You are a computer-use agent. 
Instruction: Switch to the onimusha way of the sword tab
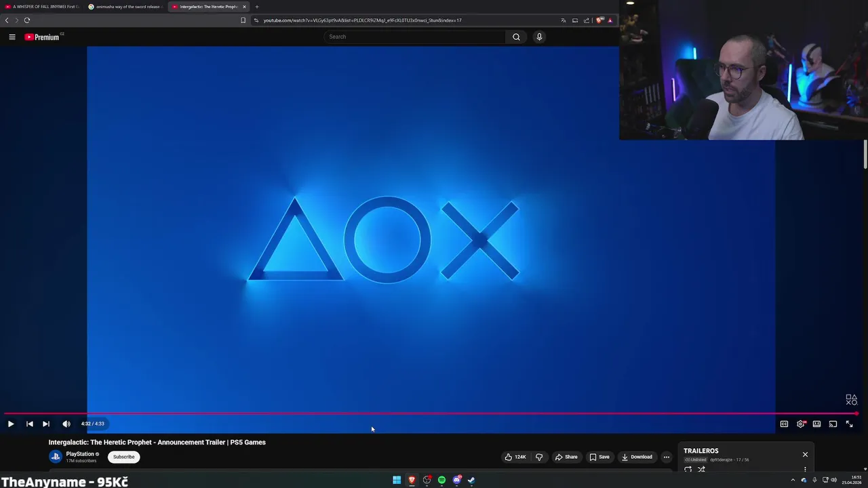[x=125, y=7]
